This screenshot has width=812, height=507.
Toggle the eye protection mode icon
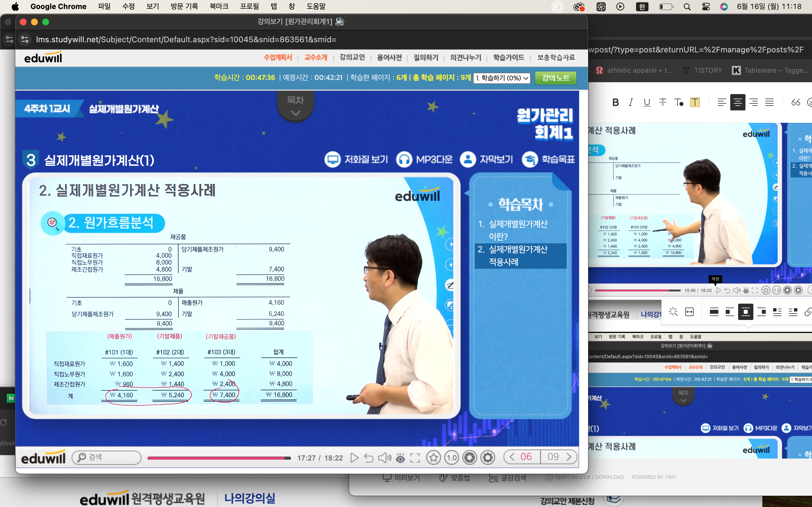[x=400, y=457]
